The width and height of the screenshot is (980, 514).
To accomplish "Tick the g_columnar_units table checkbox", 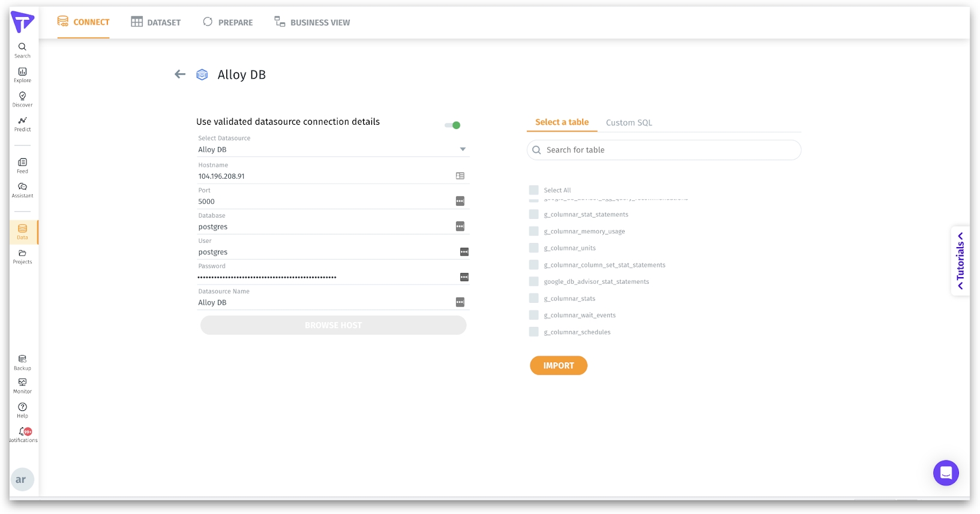I will [534, 248].
